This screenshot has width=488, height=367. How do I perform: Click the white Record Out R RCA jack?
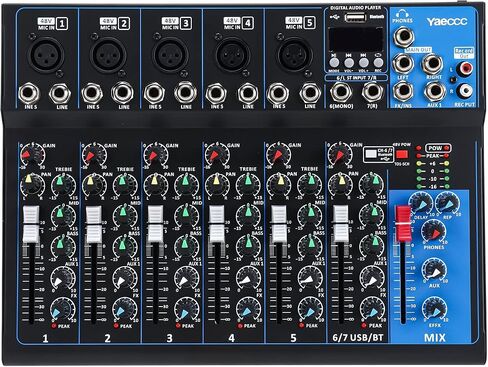click(x=466, y=91)
